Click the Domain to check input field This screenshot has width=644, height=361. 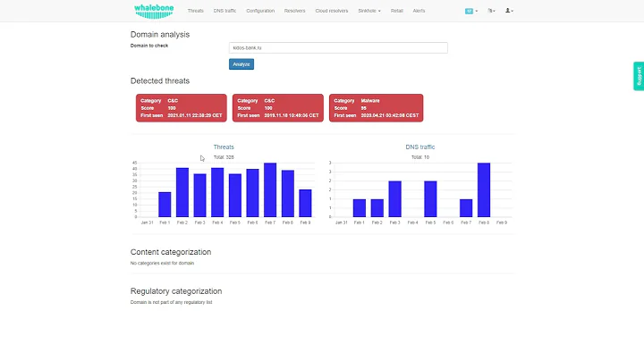pyautogui.click(x=338, y=47)
